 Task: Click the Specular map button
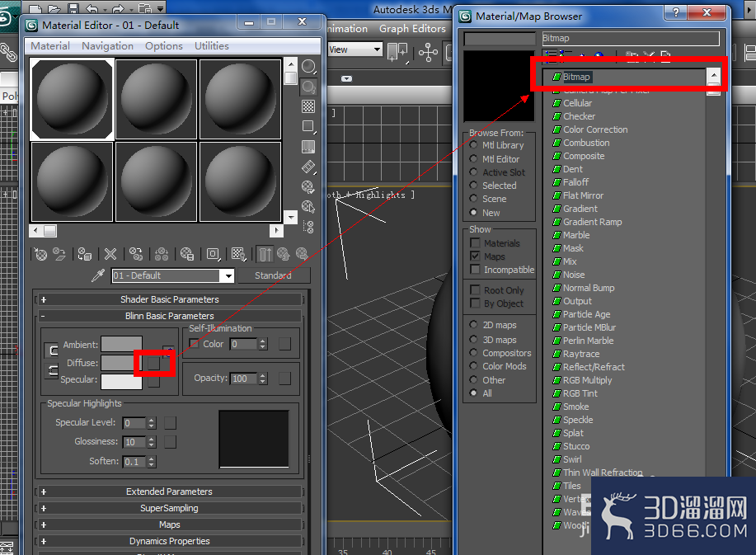click(154, 381)
